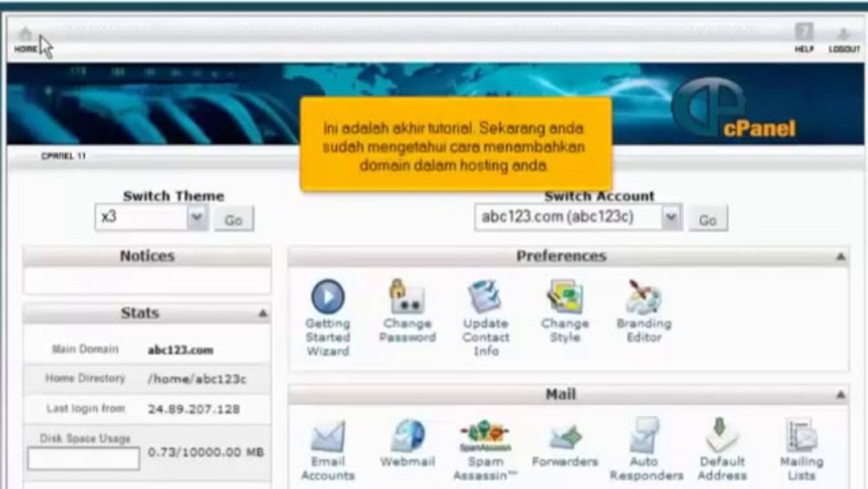Open Update Contact Info

coord(485,319)
